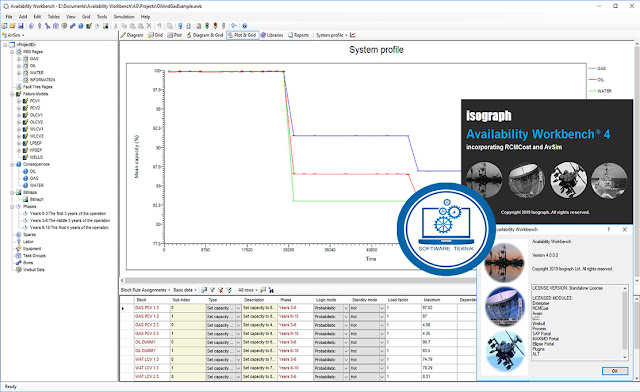Click OK in the About dialog
This screenshot has height=392, width=640.
click(x=615, y=371)
